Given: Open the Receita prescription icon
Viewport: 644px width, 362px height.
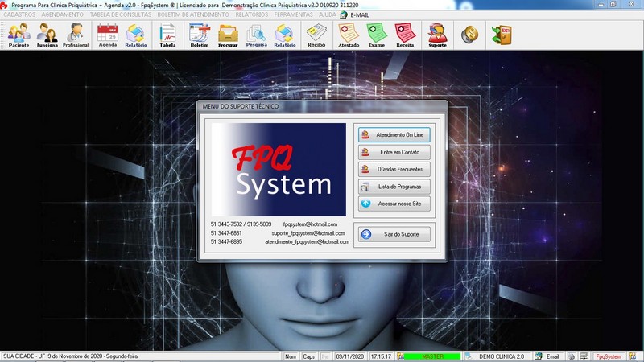Looking at the screenshot, I should (405, 35).
